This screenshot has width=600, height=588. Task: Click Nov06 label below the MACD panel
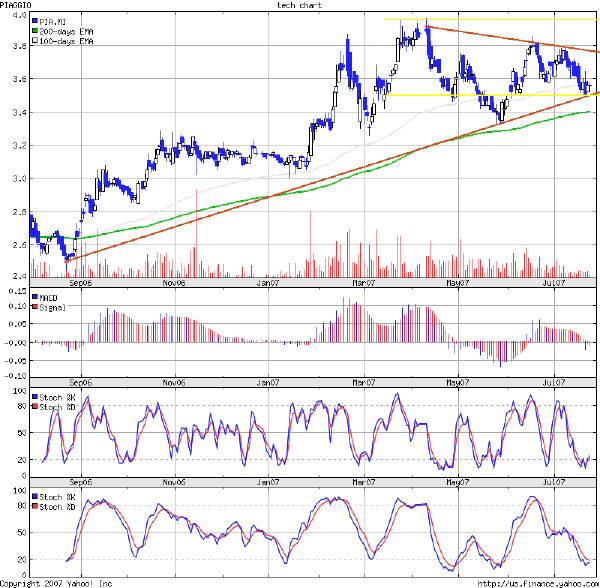pyautogui.click(x=174, y=383)
